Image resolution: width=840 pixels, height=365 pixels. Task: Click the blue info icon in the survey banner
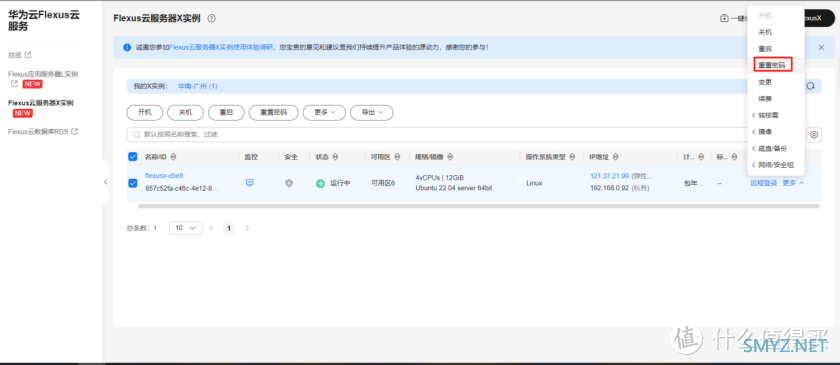pyautogui.click(x=127, y=47)
